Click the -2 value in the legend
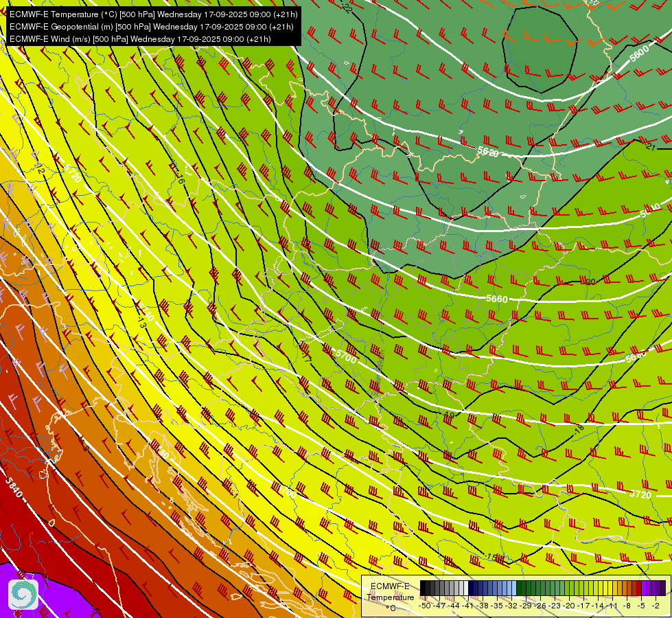The width and height of the screenshot is (672, 618). point(655,606)
